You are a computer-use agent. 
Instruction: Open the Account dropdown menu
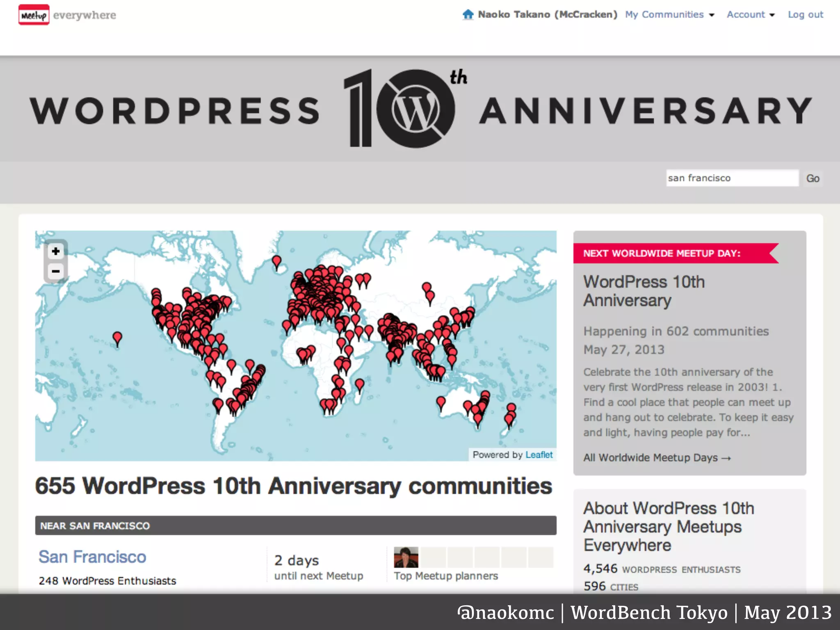tap(750, 15)
